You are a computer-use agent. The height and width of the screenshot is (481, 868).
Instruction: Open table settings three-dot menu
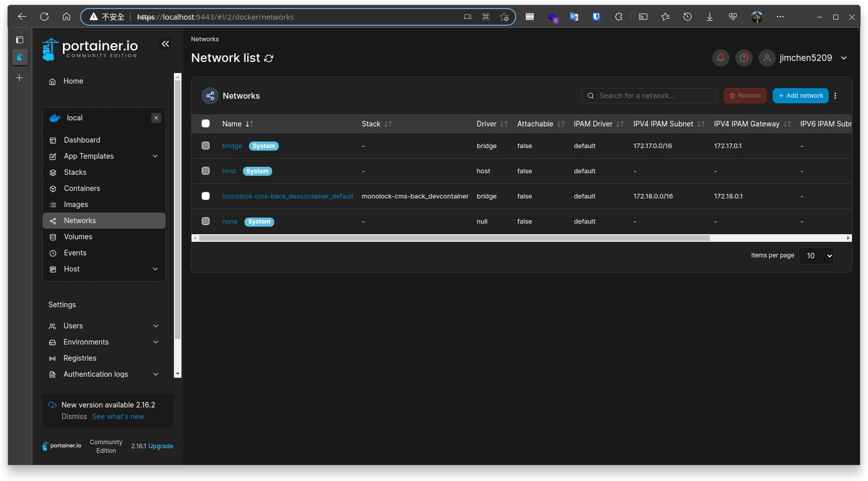[835, 96]
